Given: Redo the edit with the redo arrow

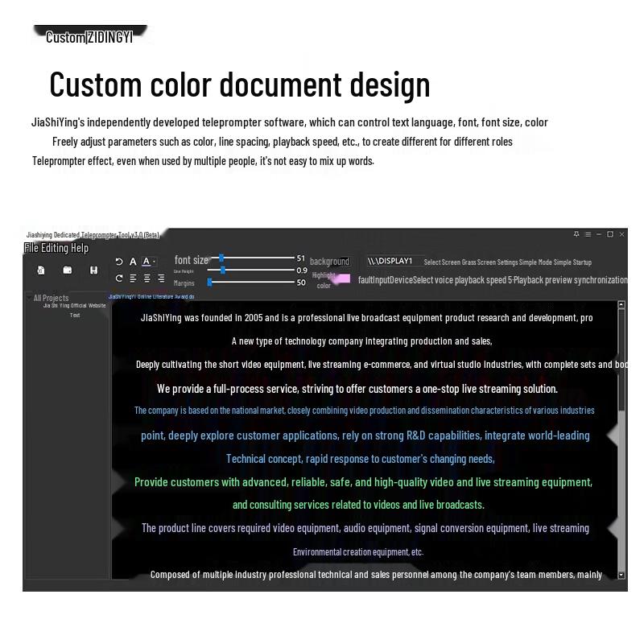Looking at the screenshot, I should pos(119,279).
